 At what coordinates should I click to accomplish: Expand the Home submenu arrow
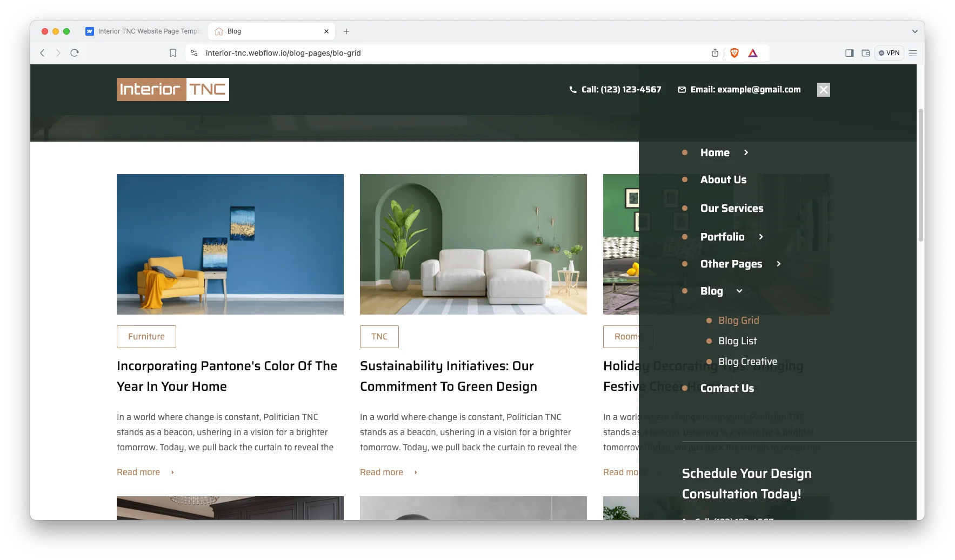pyautogui.click(x=746, y=153)
